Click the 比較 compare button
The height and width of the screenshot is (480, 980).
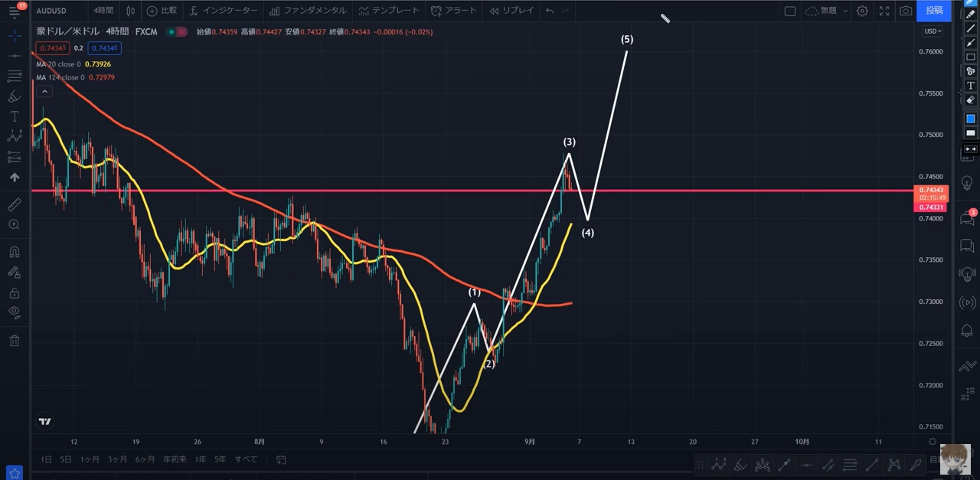click(162, 11)
